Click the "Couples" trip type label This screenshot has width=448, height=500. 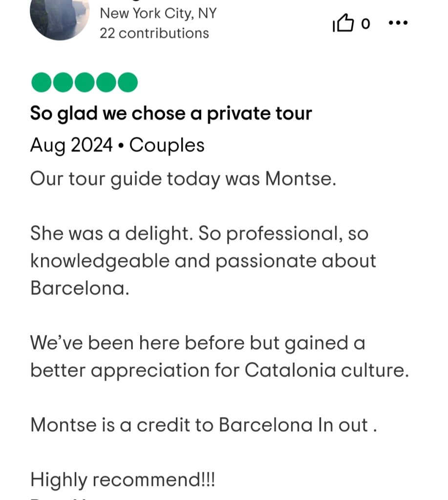(167, 145)
